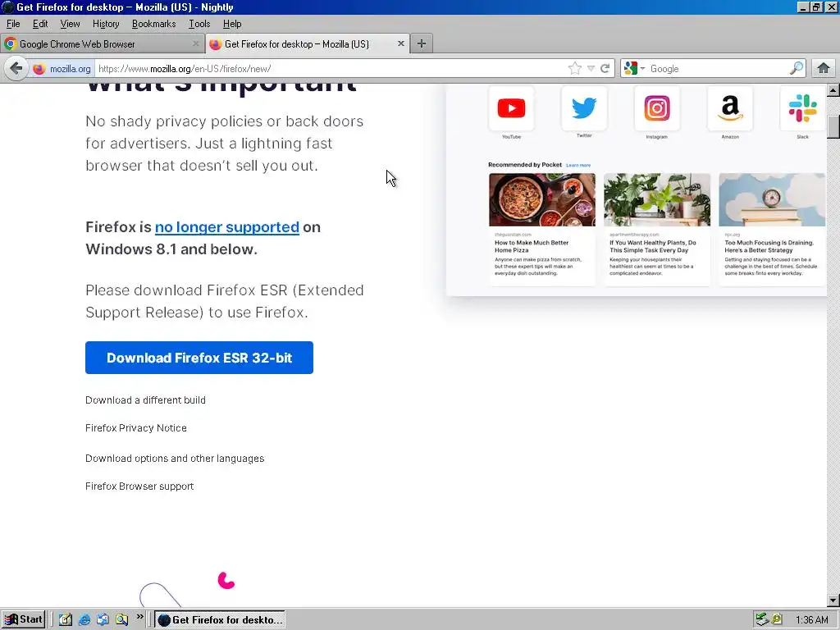Click the Google search input field
The image size is (840, 630).
point(718,69)
